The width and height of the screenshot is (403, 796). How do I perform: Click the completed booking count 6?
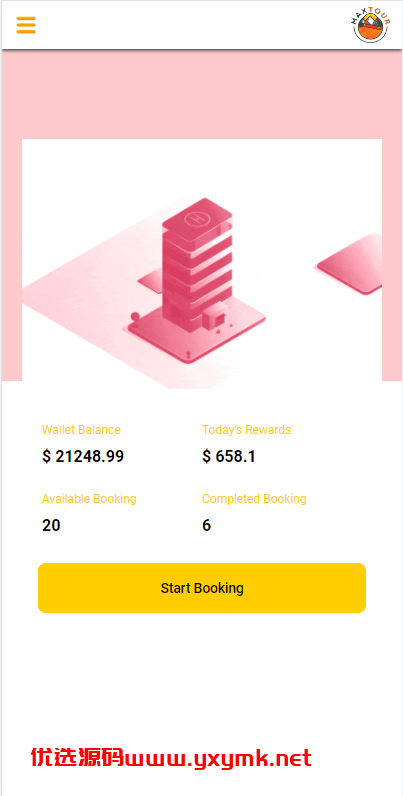pos(207,525)
